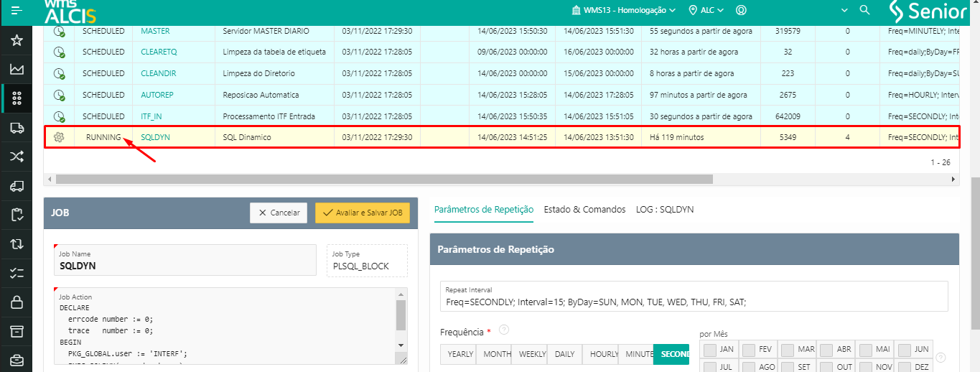Click scheduled status icon of AUTOREP job
Viewport: 980px width, 372px height.
(x=60, y=96)
